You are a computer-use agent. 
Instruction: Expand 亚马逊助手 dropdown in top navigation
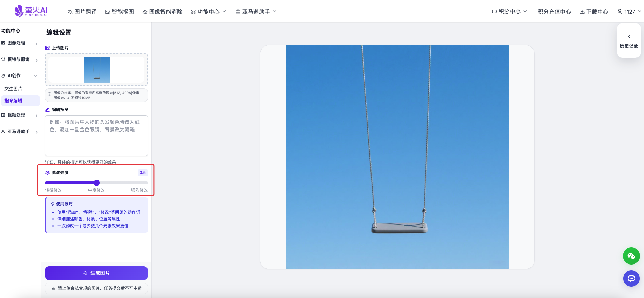(256, 12)
